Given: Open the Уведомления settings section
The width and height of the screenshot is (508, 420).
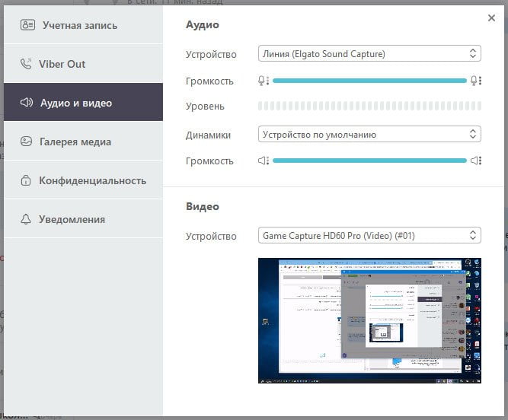Looking at the screenshot, I should tap(83, 219).
